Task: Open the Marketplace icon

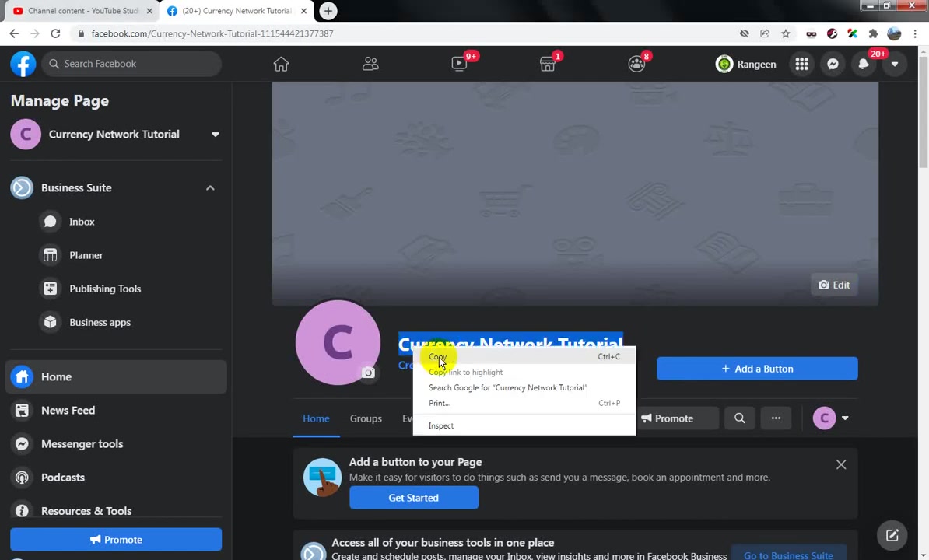Action: coord(548,64)
